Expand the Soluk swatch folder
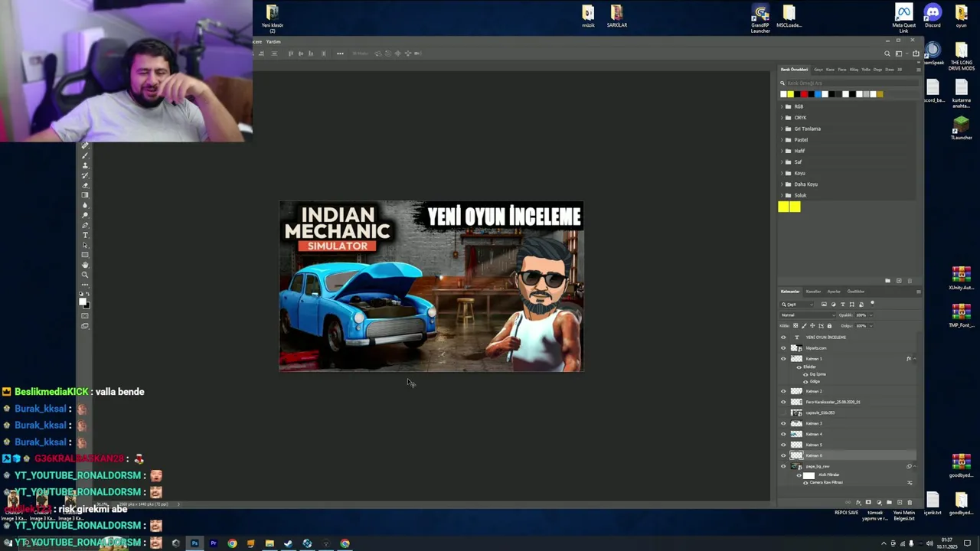 (782, 195)
